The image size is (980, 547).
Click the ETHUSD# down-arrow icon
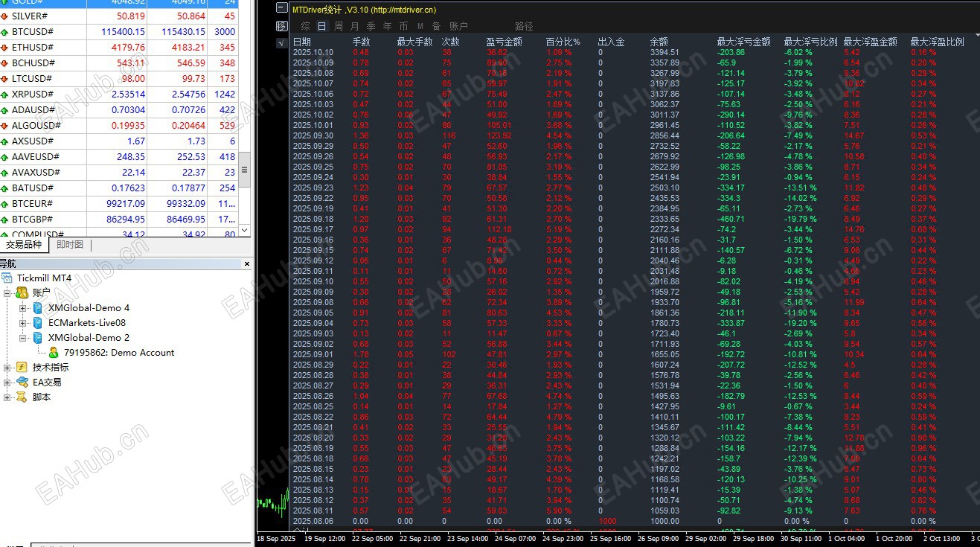(x=5, y=48)
